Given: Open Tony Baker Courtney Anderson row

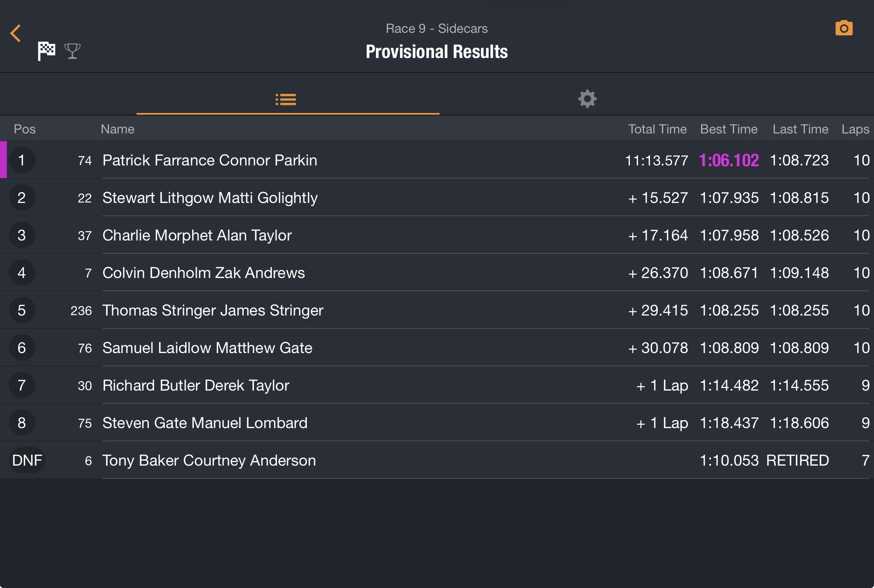Looking at the screenshot, I should pos(437,460).
